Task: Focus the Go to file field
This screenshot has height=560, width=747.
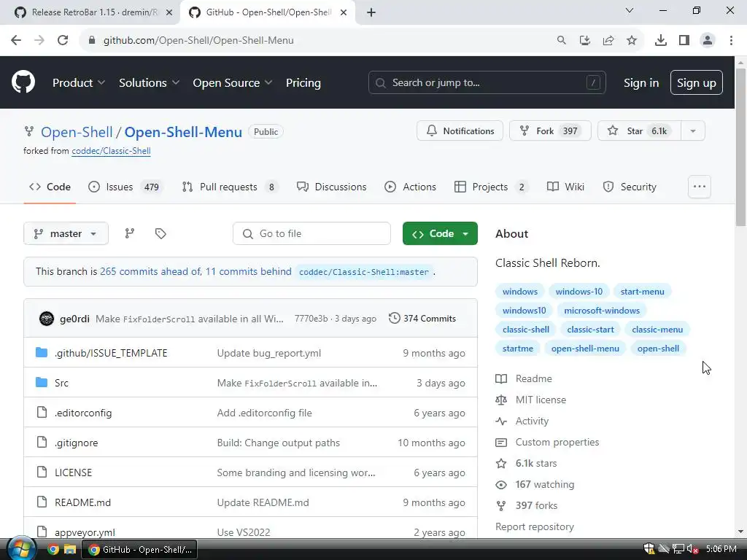Action: (311, 233)
